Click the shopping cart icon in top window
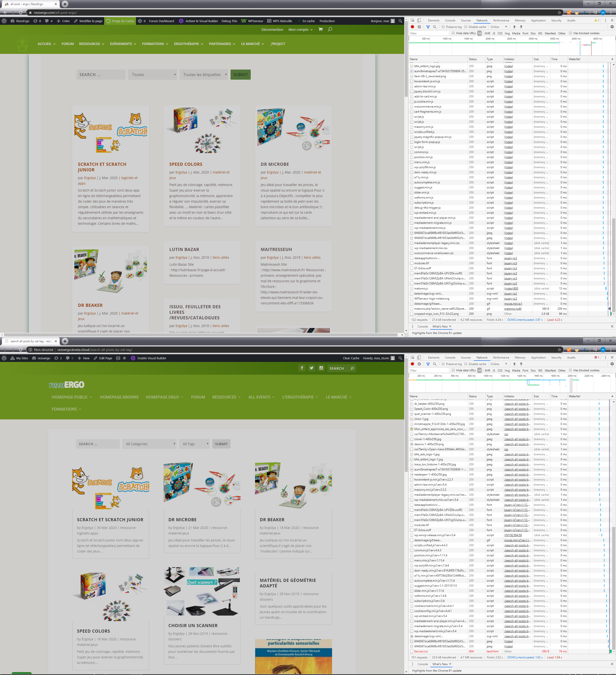The image size is (616, 675). tap(320, 29)
